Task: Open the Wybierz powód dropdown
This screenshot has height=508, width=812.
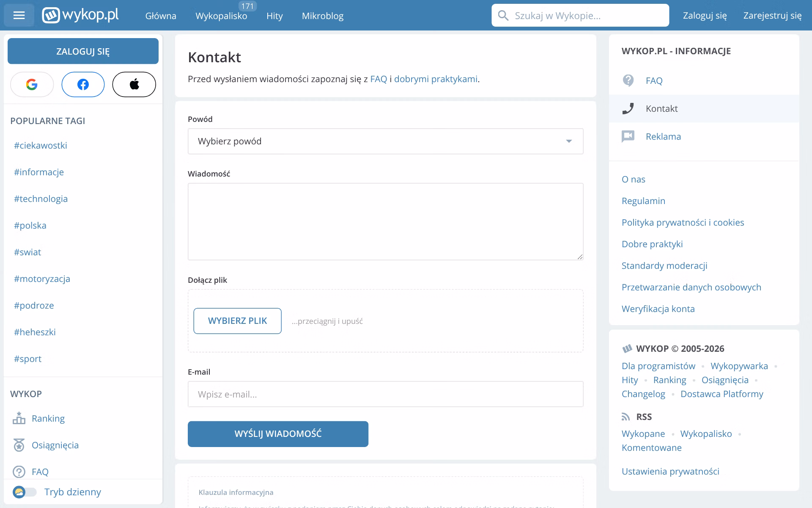Action: pyautogui.click(x=385, y=141)
